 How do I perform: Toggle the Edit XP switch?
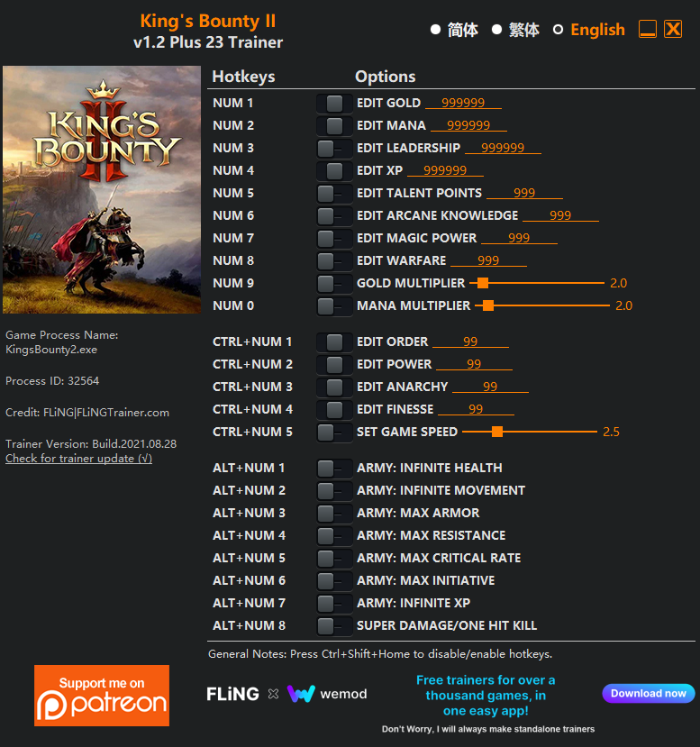[x=334, y=170]
